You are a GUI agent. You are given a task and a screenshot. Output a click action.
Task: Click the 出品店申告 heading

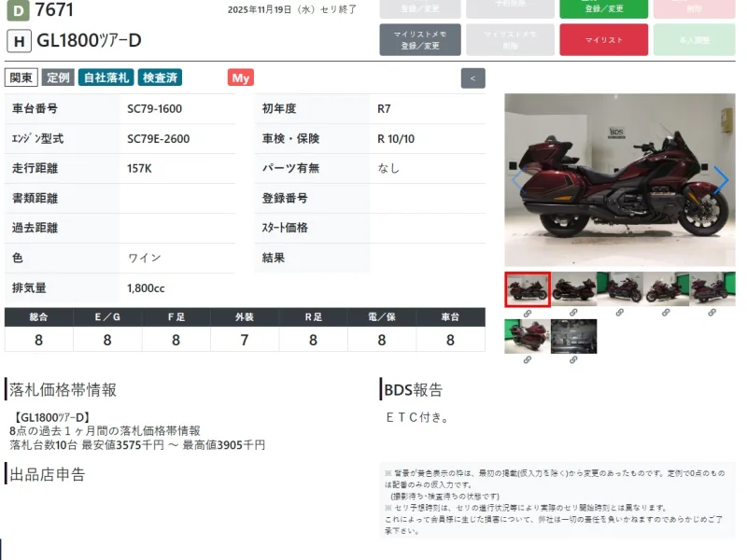48,474
